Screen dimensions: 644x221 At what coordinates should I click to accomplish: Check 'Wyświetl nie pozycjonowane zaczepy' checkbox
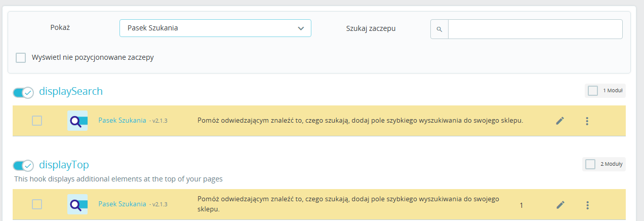coord(21,57)
